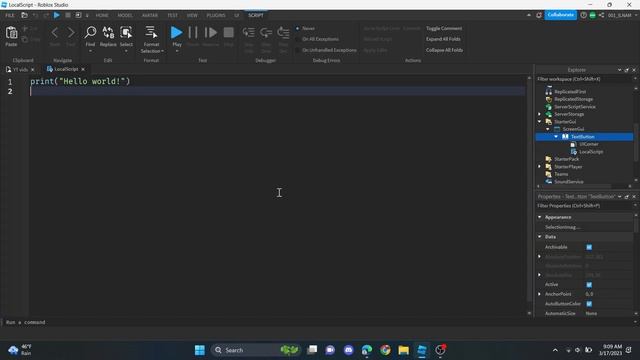Click the Forward navigate arrow
640x360 pixels.
pyautogui.click(x=71, y=32)
